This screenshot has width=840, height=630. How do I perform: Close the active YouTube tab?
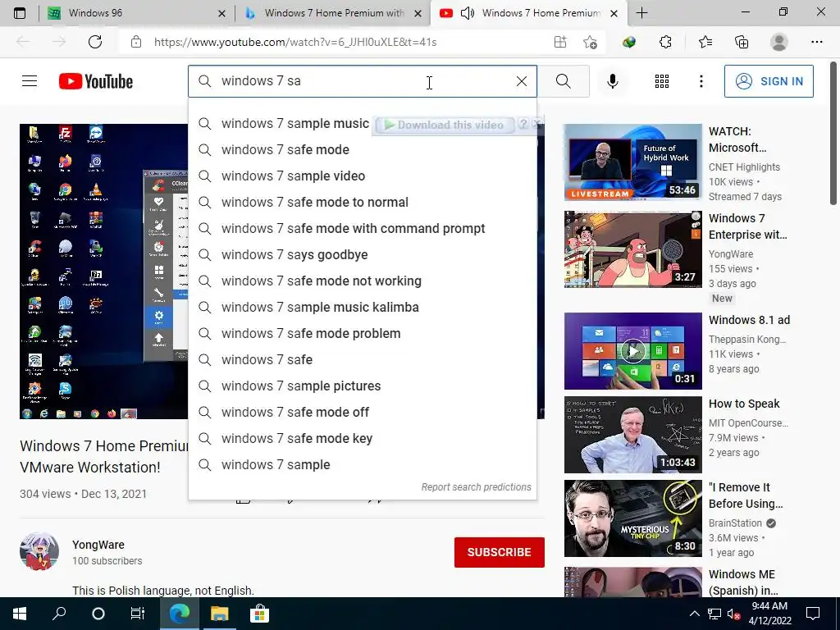pos(614,13)
